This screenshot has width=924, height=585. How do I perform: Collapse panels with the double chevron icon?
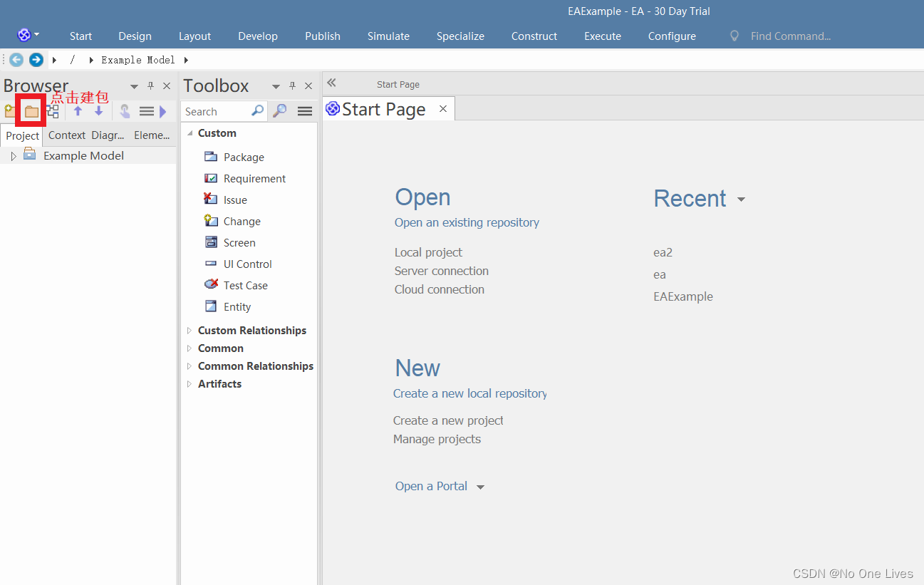[331, 83]
